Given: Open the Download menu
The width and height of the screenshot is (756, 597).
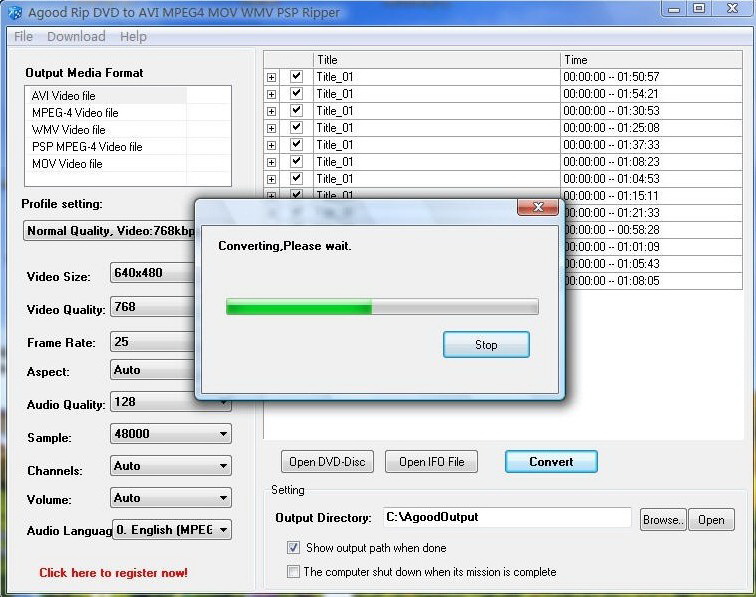Looking at the screenshot, I should (x=76, y=37).
